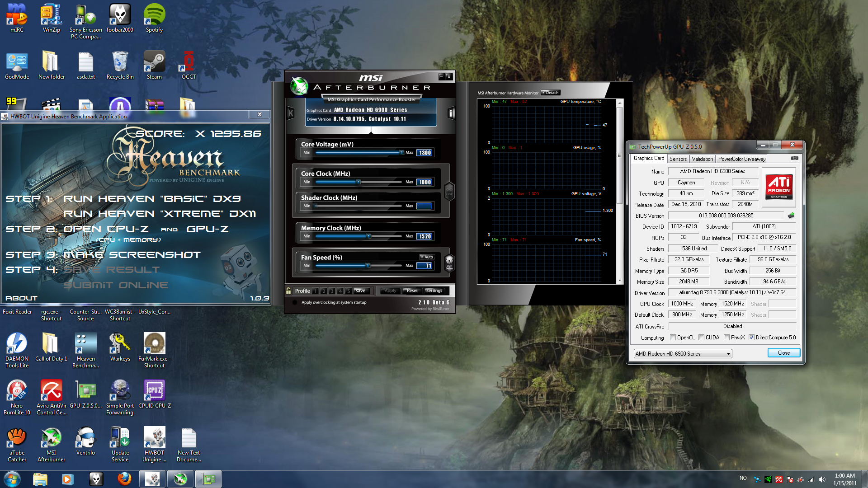This screenshot has width=868, height=488.
Task: Click the GPU-Z BIOS save chip icon
Action: point(791,216)
